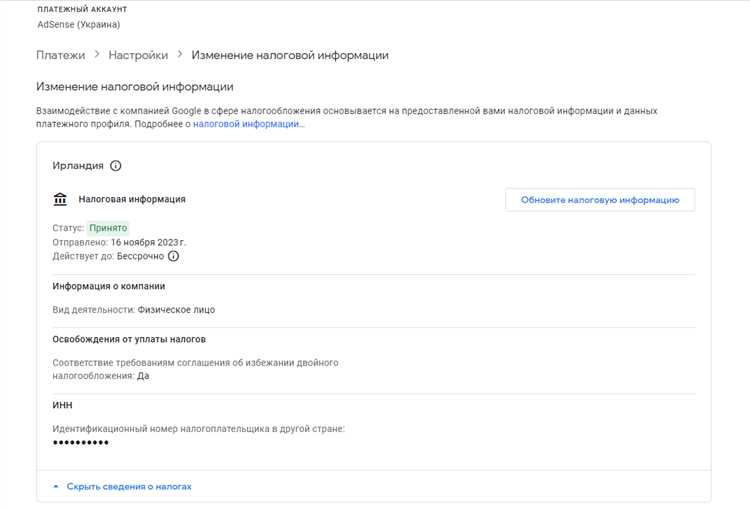Viewport: 750px width, 509px height.
Task: Open the налоговой информации link
Action: (245, 124)
